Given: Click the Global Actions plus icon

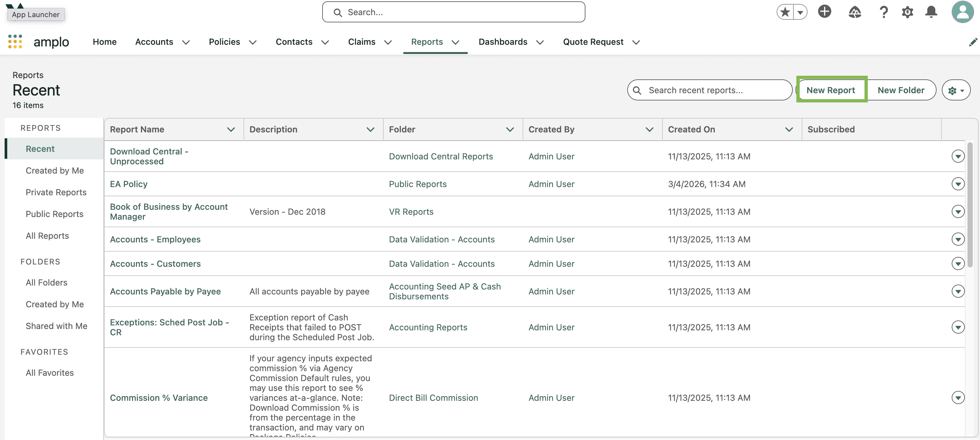Looking at the screenshot, I should point(824,12).
